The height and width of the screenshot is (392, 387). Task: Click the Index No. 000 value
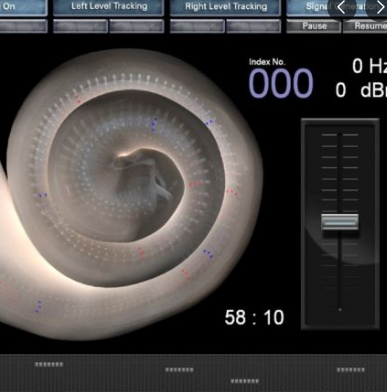[x=281, y=83]
